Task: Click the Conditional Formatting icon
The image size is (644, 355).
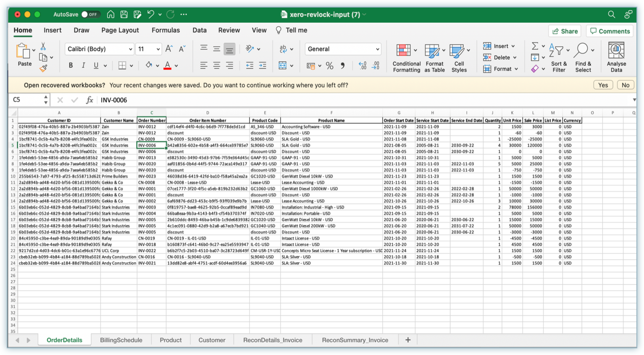Action: (x=403, y=50)
